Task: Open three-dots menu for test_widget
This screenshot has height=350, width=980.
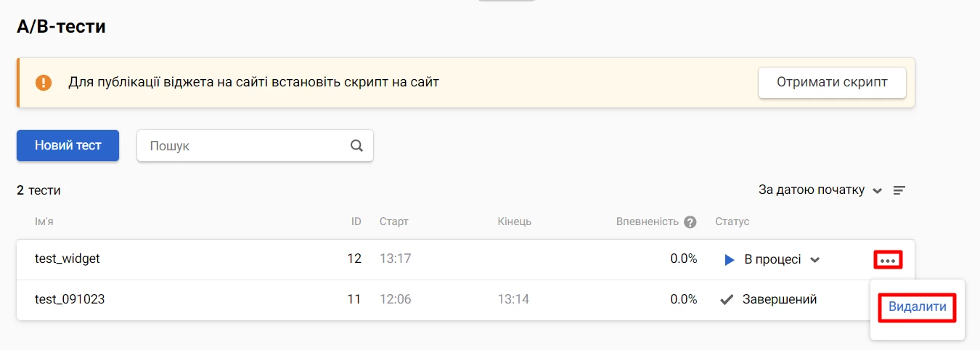Action: pyautogui.click(x=889, y=259)
